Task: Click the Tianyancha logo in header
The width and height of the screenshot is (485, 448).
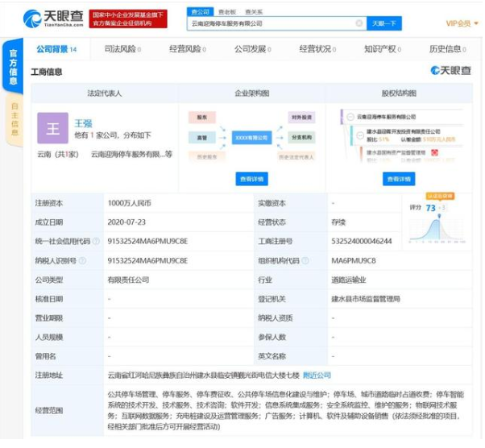Action: [x=52, y=19]
